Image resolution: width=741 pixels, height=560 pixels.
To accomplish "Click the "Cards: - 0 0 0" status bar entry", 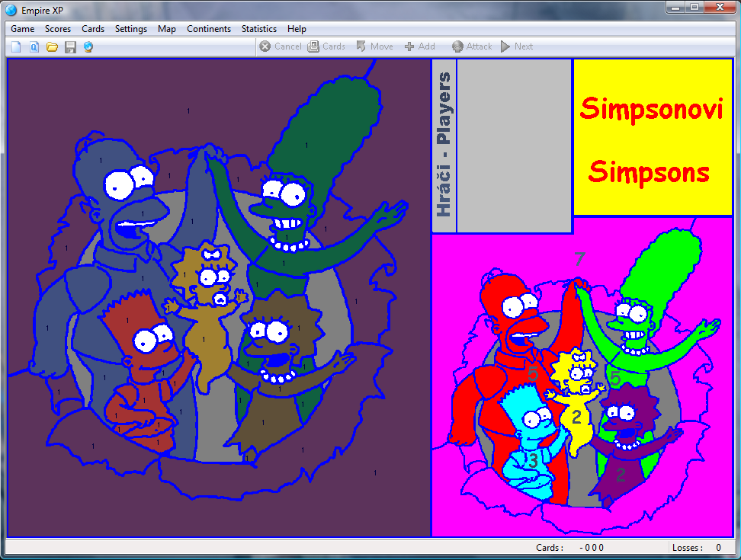I will [x=570, y=548].
